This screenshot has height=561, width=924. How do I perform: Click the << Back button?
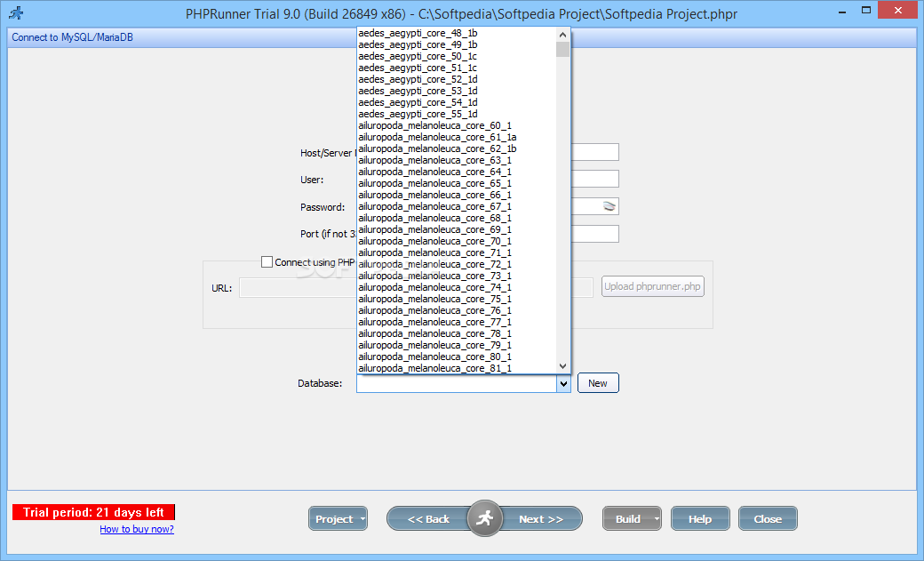[x=428, y=519]
